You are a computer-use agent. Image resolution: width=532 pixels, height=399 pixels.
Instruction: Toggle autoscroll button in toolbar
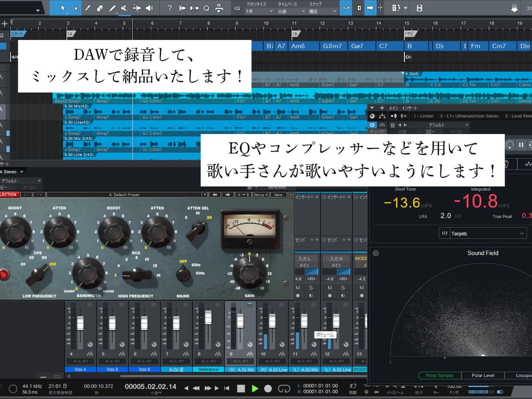pos(370,8)
